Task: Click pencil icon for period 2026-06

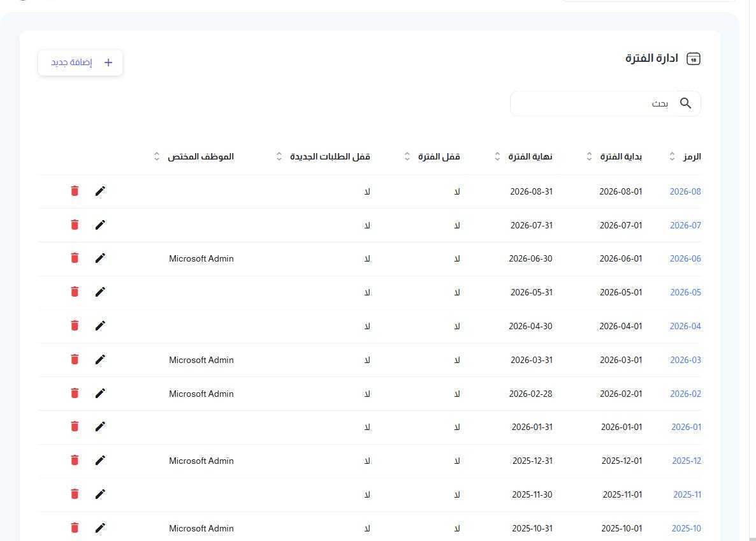Action: click(x=100, y=258)
